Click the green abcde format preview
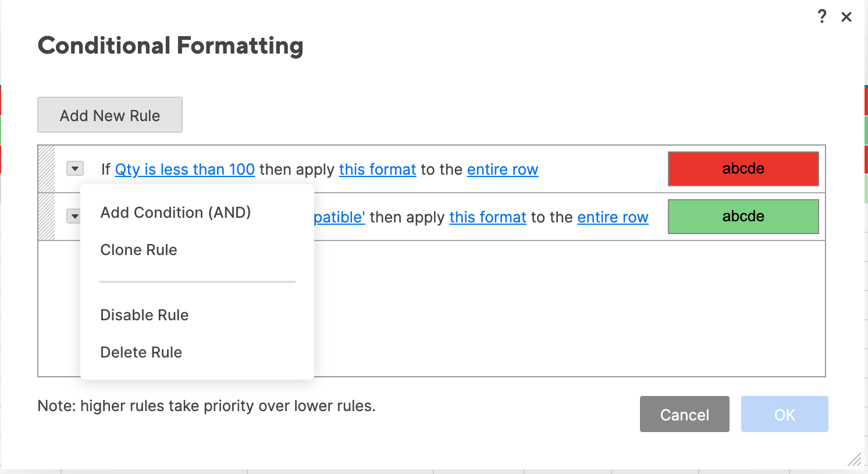868x474 pixels. click(x=743, y=217)
